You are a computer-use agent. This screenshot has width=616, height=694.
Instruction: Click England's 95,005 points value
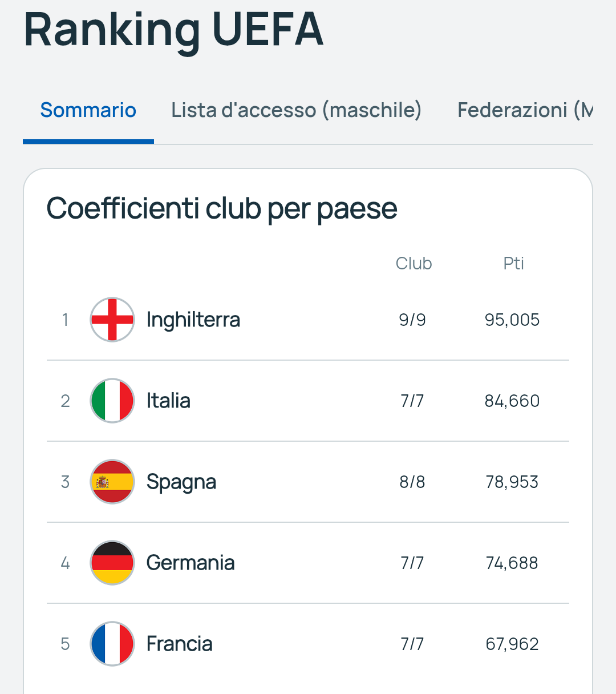512,320
